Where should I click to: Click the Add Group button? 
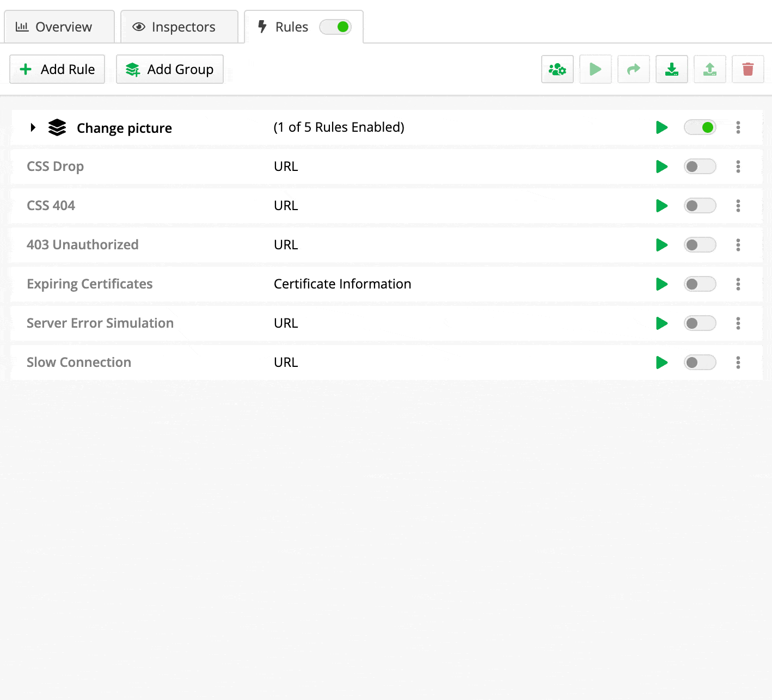(170, 69)
